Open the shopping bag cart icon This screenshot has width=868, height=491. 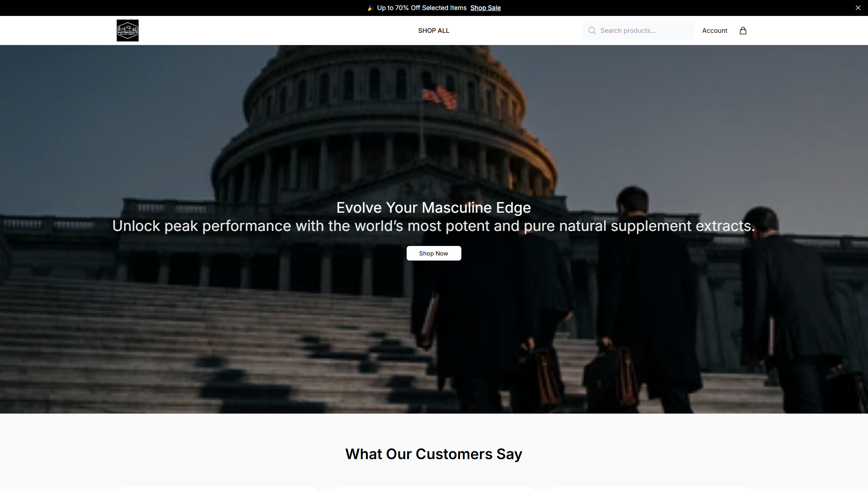pos(743,31)
